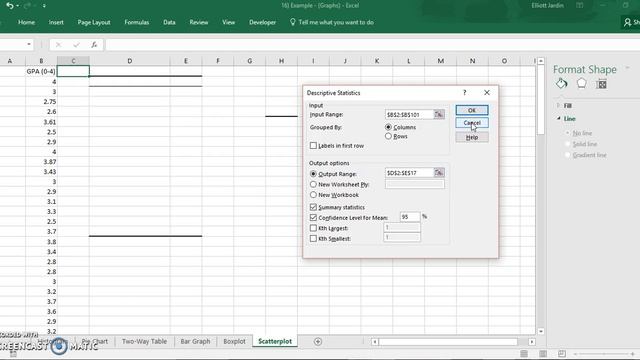Click the formula bar Cancel (X) icon
Image resolution: width=640 pixels, height=360 pixels.
click(58, 45)
